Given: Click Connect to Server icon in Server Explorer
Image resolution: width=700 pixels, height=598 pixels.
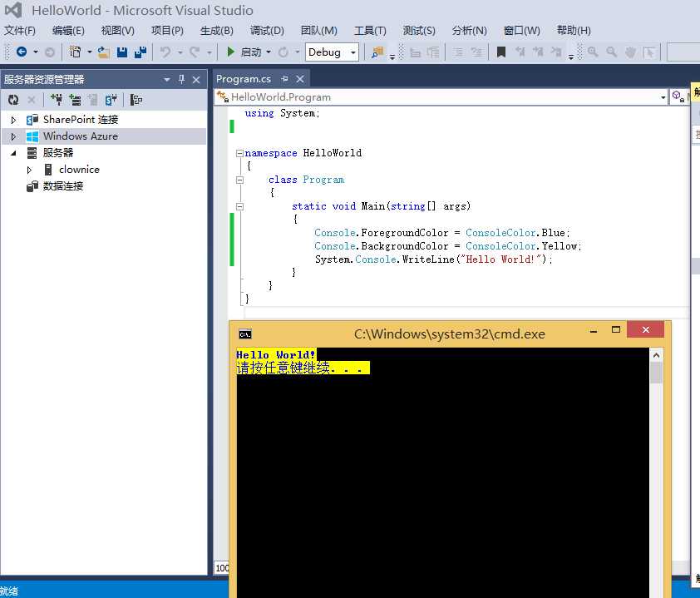Looking at the screenshot, I should (x=75, y=100).
